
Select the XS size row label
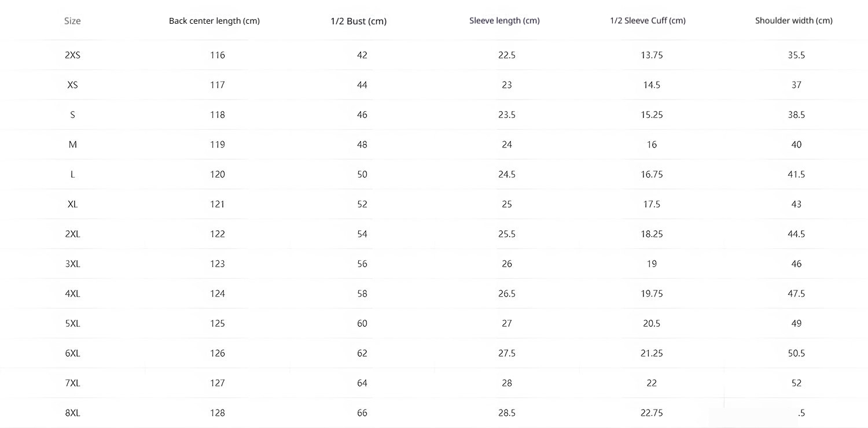tap(72, 85)
